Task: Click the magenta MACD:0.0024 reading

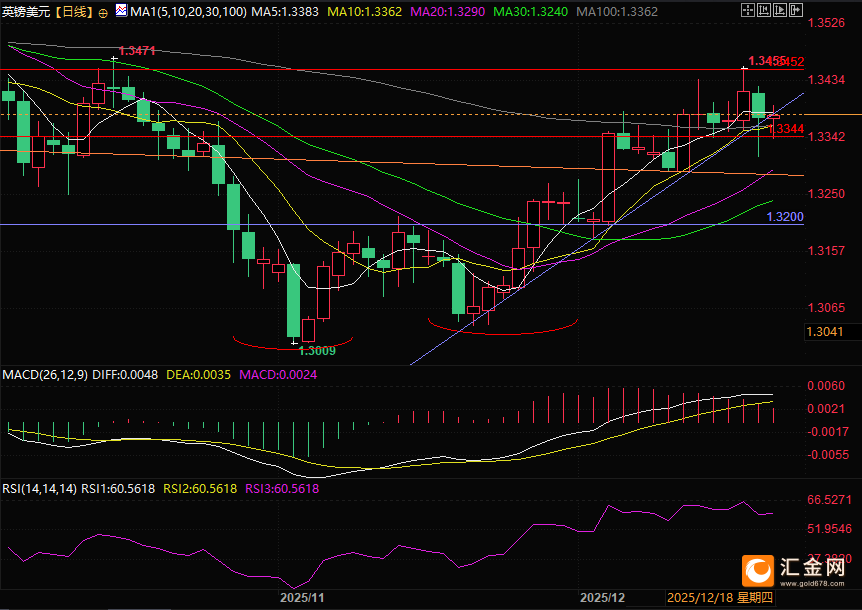Action: 278,375
